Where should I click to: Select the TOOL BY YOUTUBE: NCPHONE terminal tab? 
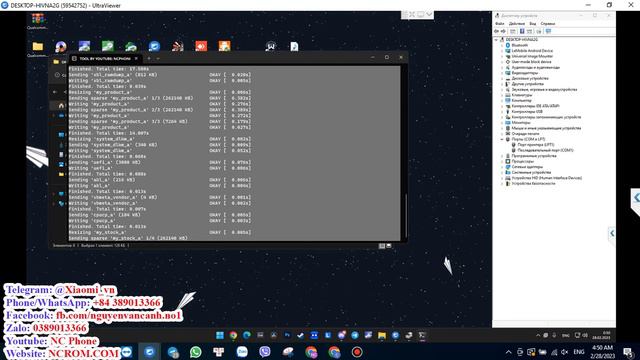tap(104, 58)
